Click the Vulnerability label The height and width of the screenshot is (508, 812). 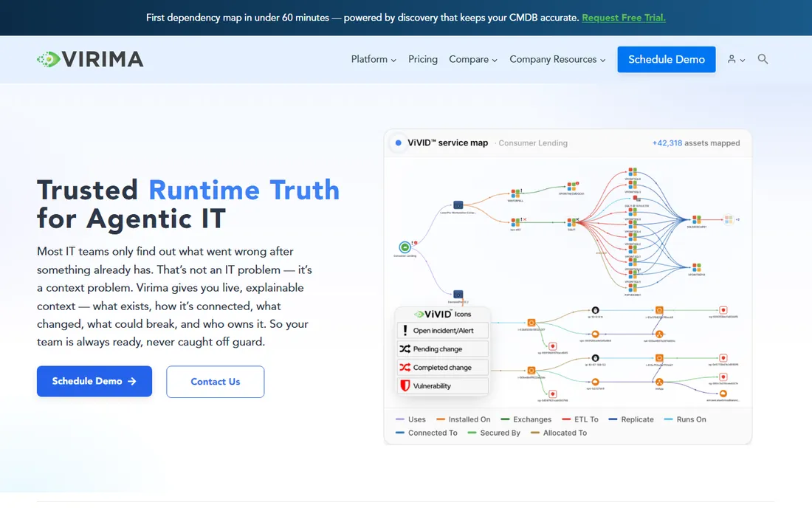[432, 385]
